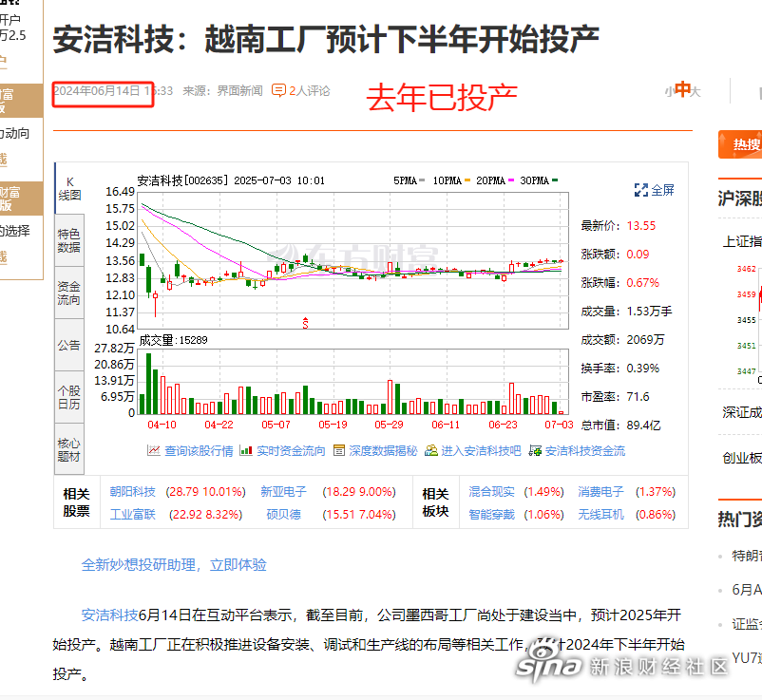Screen dimensions: 762x700
Task: Click the 涨跌额 value 0.09
Action: click(638, 255)
